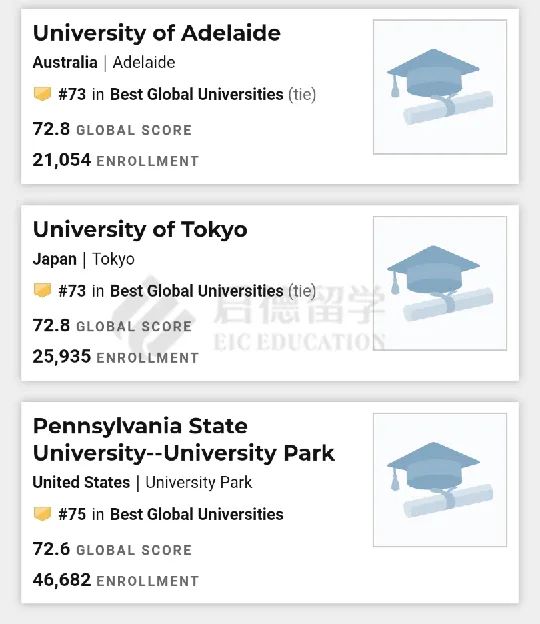
Task: Click Adelaide's 72.8 global score
Action: (51, 129)
